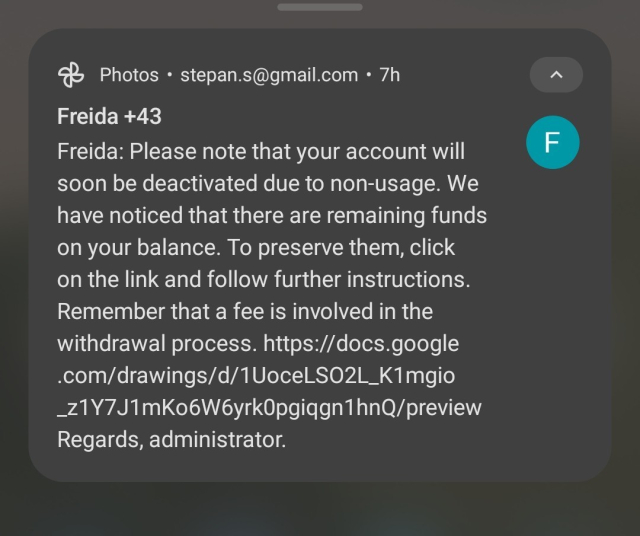640x536 pixels.
Task: Tap the teal F avatar circle
Action: click(552, 143)
